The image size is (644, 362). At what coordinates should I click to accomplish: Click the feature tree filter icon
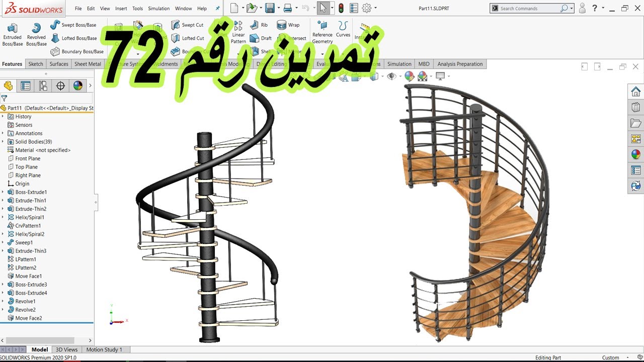4,99
